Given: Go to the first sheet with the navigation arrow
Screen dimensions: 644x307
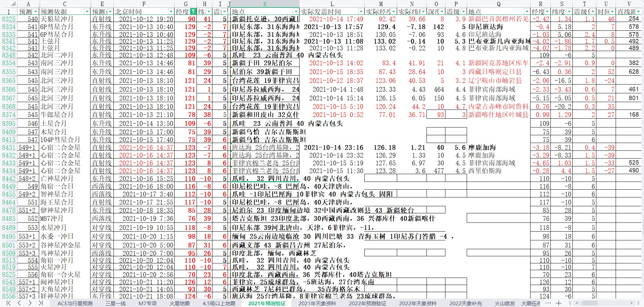Looking at the screenshot, I should coord(9,303).
